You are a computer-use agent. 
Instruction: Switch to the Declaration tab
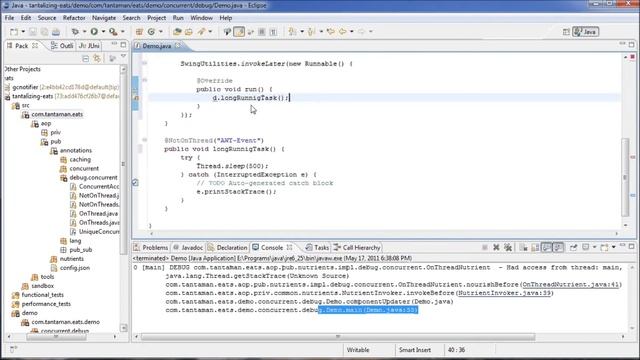tap(227, 247)
